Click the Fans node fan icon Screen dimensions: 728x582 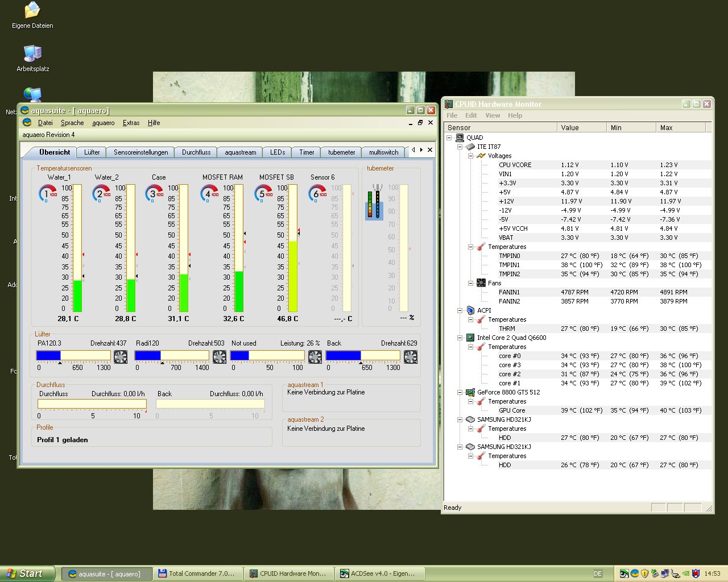(x=481, y=283)
